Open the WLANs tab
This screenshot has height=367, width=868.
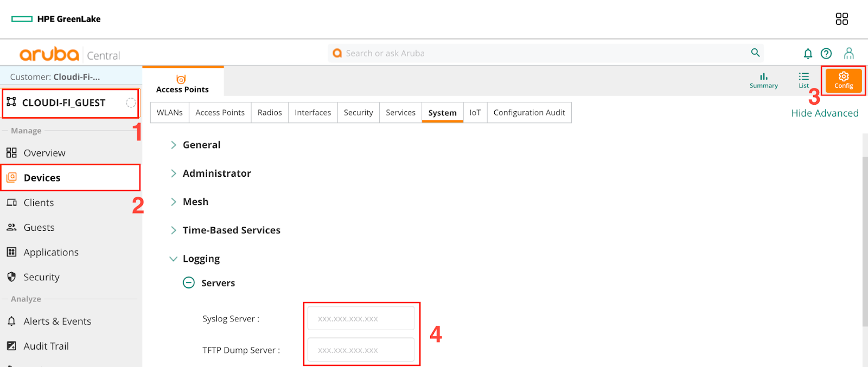click(170, 113)
